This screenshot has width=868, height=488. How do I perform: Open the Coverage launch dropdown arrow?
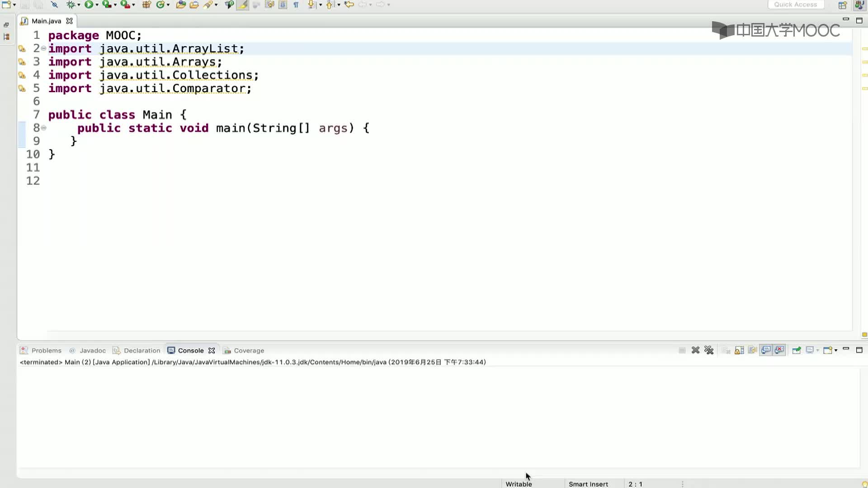(x=115, y=5)
